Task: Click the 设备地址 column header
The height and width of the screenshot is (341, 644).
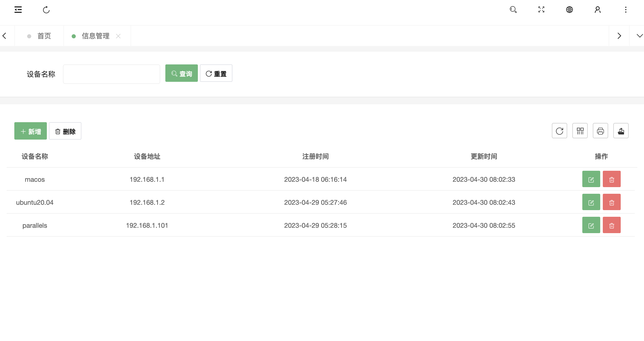Action: (147, 156)
